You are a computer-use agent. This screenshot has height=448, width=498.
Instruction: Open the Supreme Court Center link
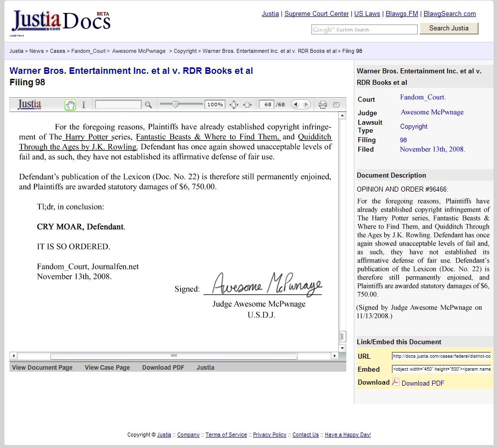click(x=316, y=14)
